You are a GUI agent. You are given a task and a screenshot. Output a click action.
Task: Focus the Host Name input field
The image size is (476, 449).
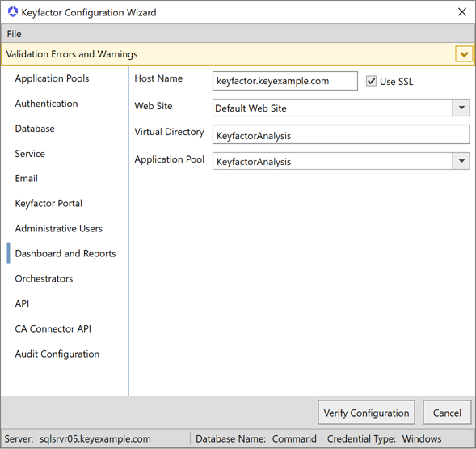285,81
